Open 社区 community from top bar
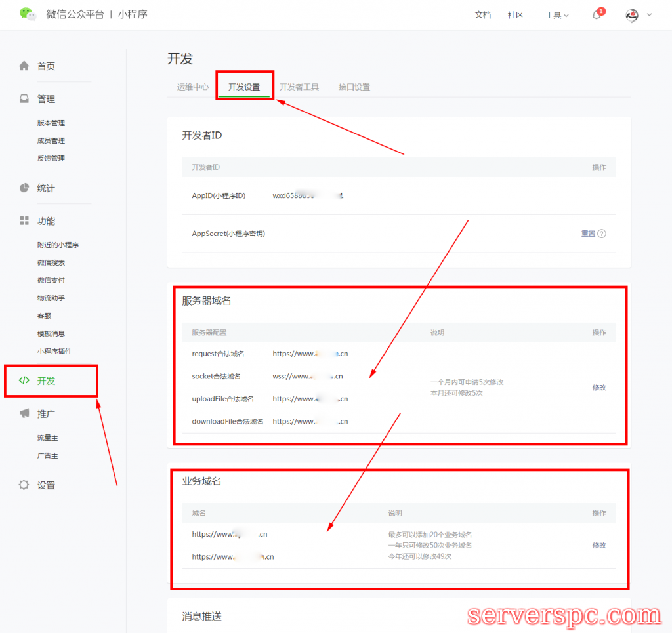 point(516,15)
